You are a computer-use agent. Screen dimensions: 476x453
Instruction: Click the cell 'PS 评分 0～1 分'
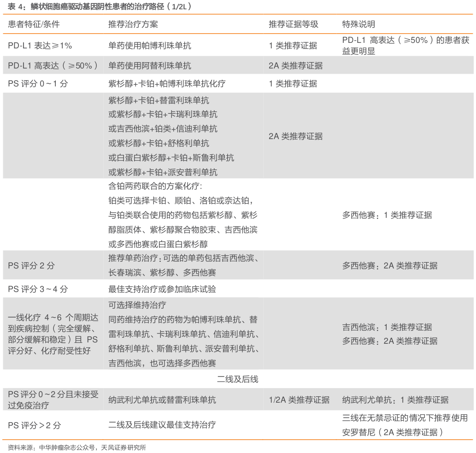tap(38, 83)
